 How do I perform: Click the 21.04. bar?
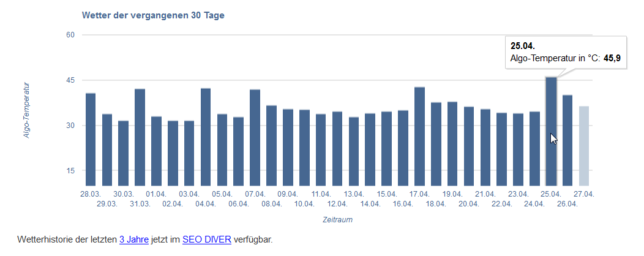coord(485,147)
